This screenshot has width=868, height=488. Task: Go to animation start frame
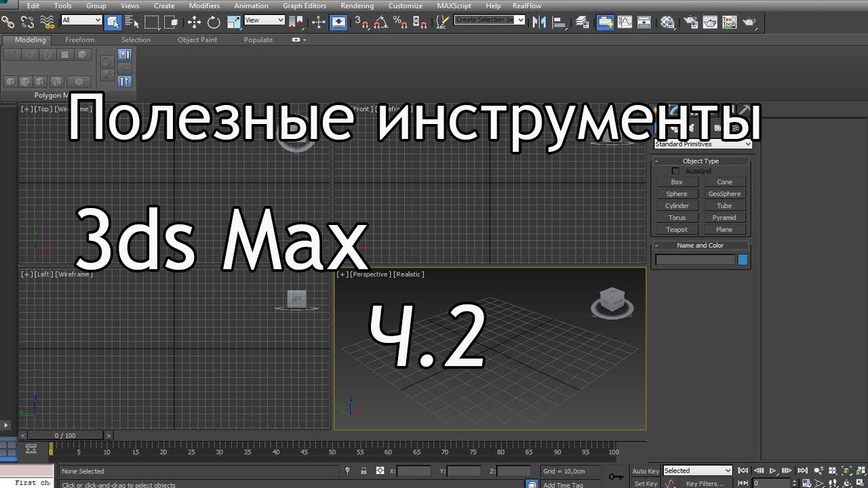pos(743,470)
